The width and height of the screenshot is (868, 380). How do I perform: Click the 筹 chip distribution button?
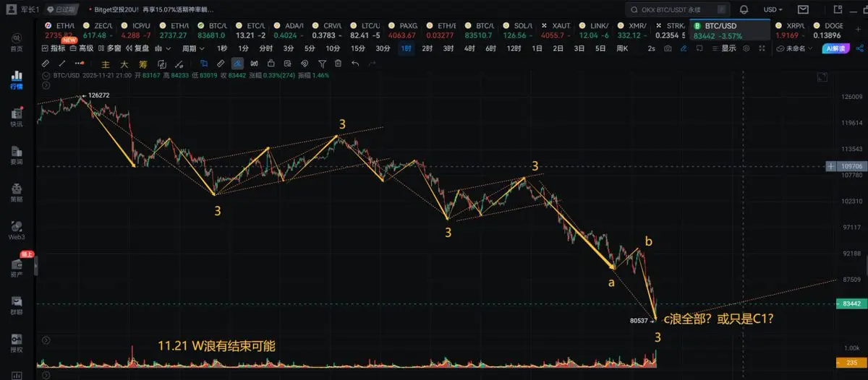(143, 64)
